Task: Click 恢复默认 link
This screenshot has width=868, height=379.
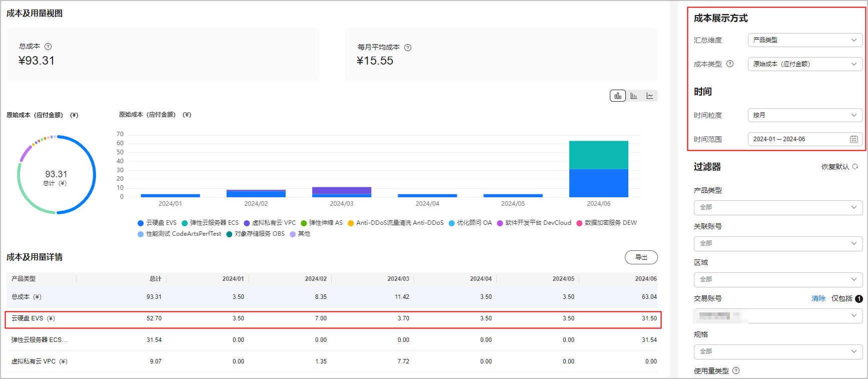Action: 835,167
